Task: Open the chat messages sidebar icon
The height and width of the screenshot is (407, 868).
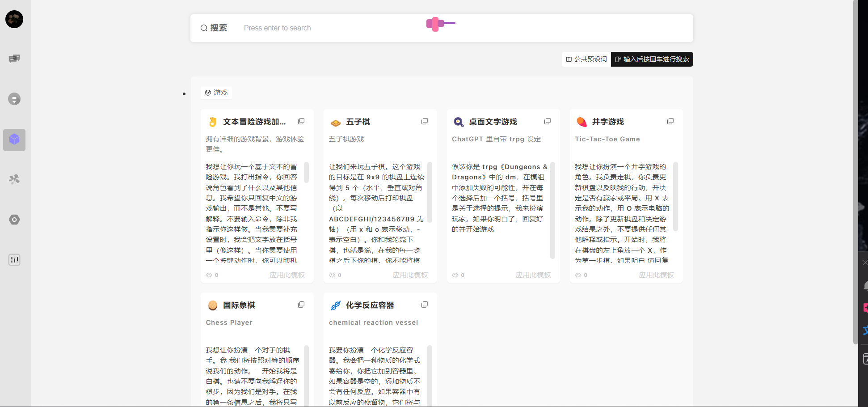Action: point(14,59)
